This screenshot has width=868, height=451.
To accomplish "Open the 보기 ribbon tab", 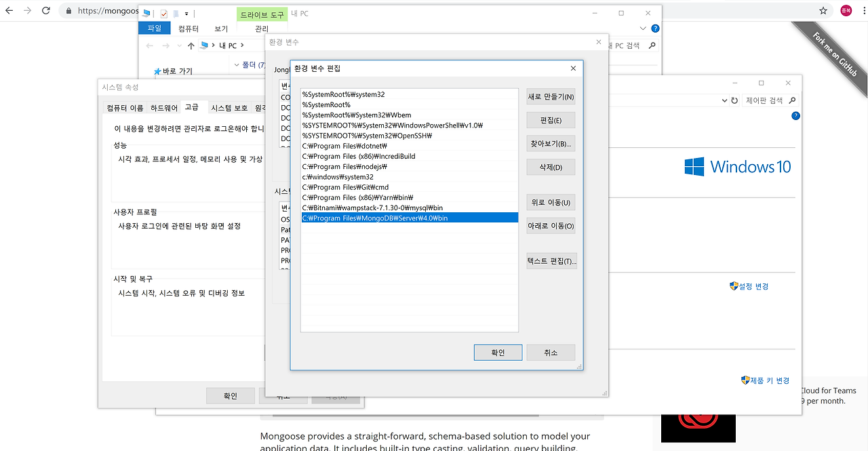I will 221,28.
